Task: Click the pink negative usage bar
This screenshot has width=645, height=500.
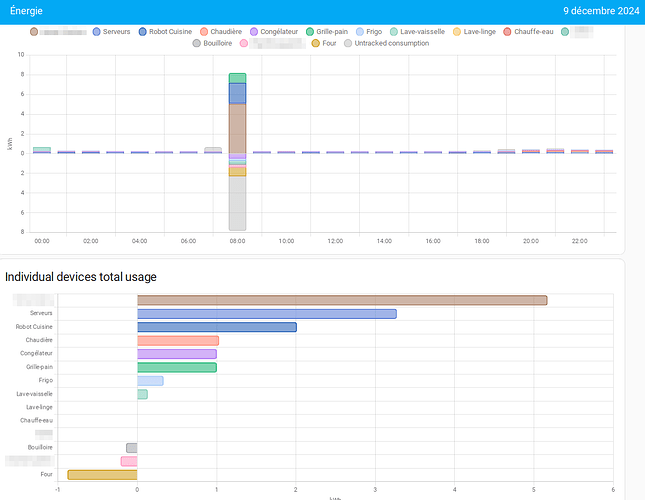Action: (129, 461)
